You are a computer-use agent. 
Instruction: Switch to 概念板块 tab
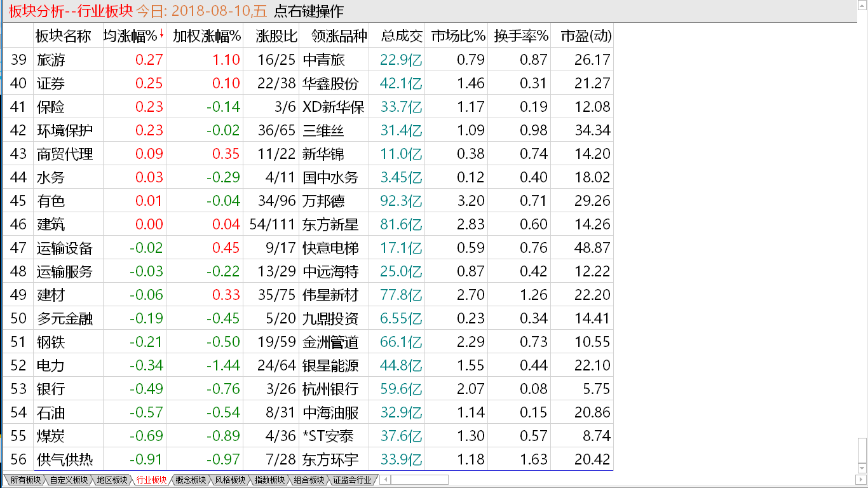tap(191, 480)
